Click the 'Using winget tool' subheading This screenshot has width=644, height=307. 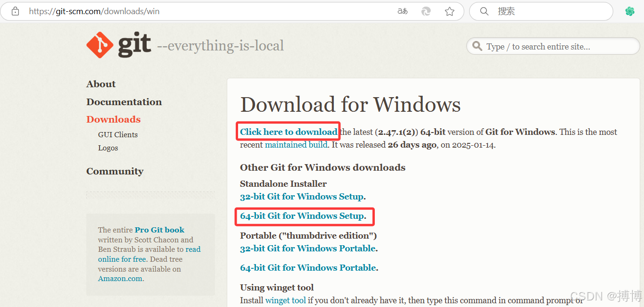click(277, 288)
